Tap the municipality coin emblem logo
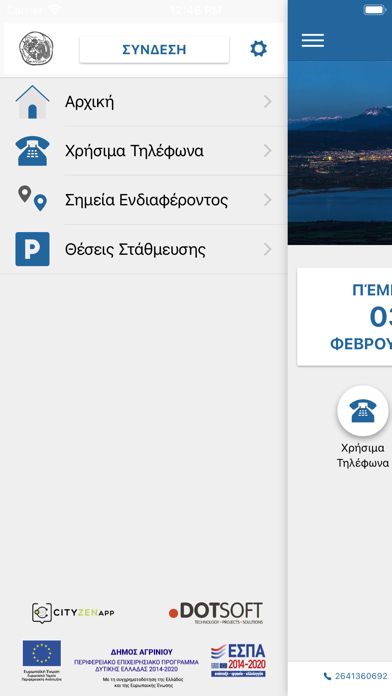 36,49
